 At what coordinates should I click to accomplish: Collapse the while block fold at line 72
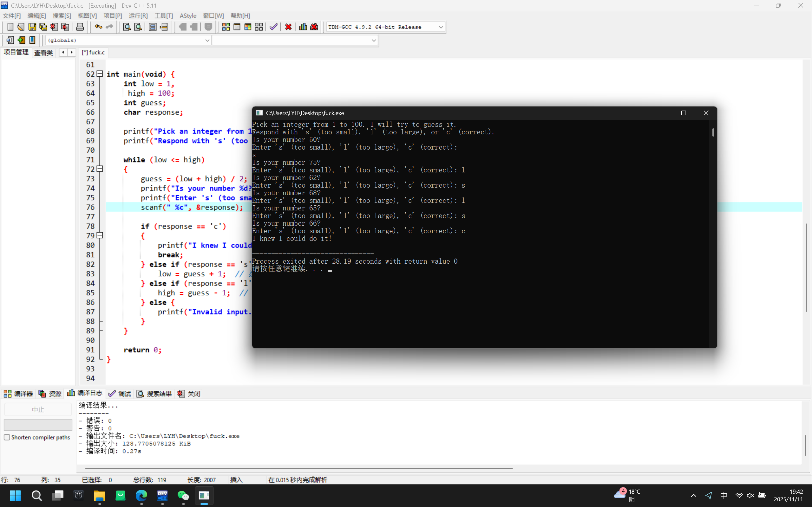(100, 169)
